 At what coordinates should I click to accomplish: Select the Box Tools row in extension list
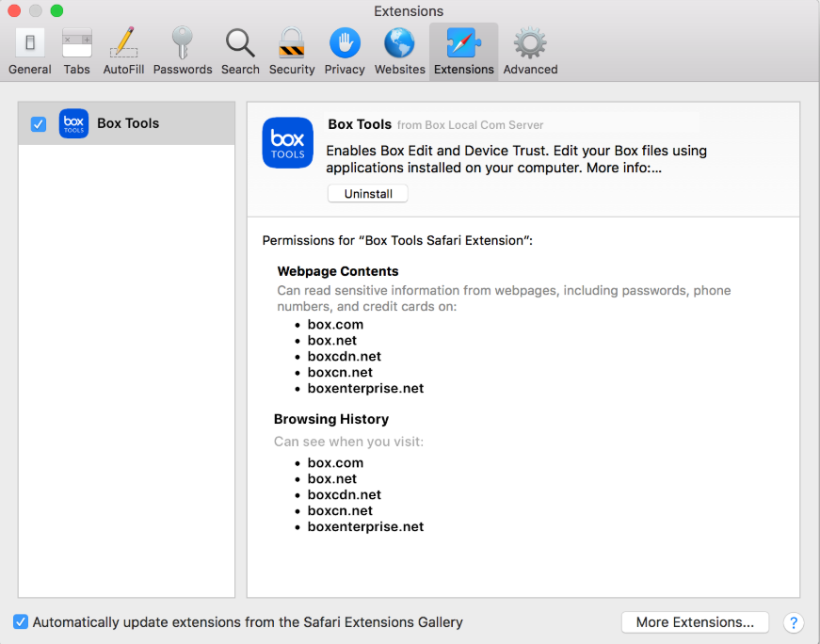pyautogui.click(x=126, y=123)
